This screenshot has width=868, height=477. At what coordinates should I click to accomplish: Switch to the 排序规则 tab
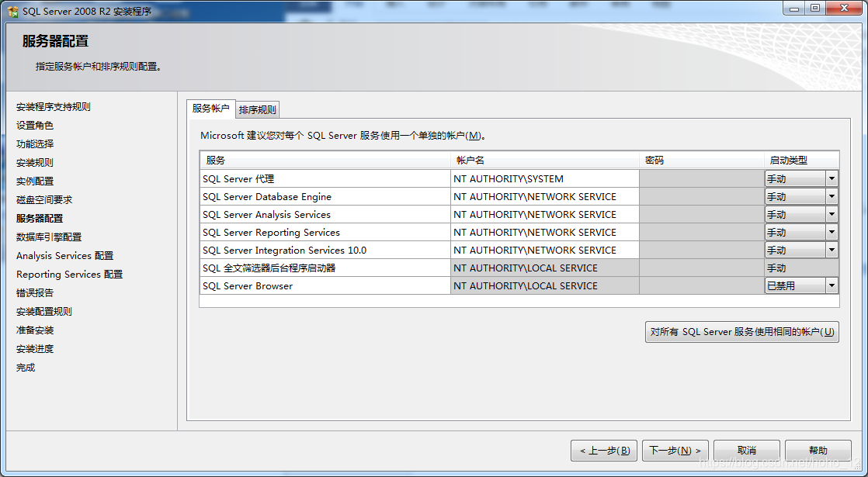(258, 110)
